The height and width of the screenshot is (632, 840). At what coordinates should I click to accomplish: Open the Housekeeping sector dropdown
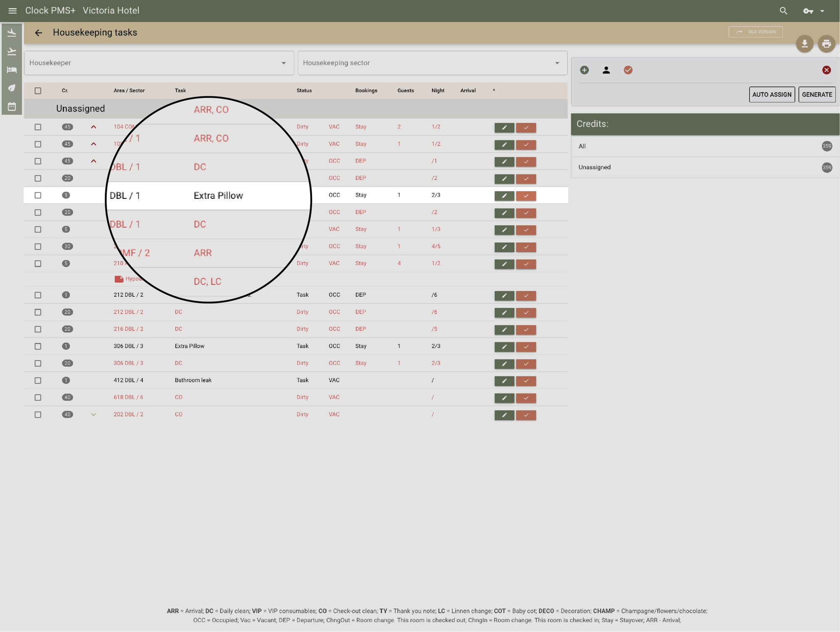tap(432, 63)
